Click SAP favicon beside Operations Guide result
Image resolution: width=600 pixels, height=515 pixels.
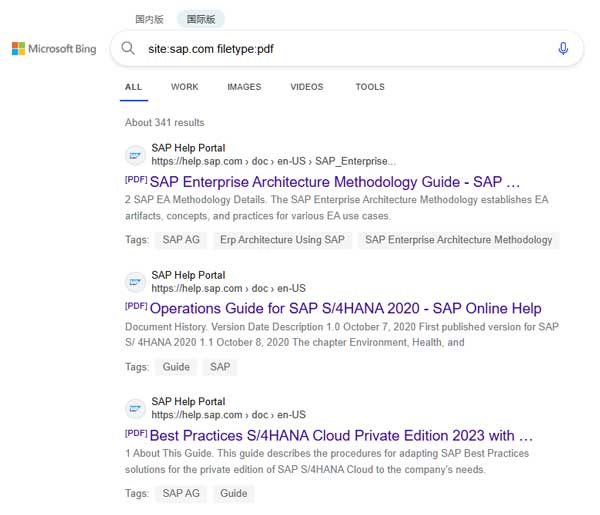pyautogui.click(x=134, y=282)
